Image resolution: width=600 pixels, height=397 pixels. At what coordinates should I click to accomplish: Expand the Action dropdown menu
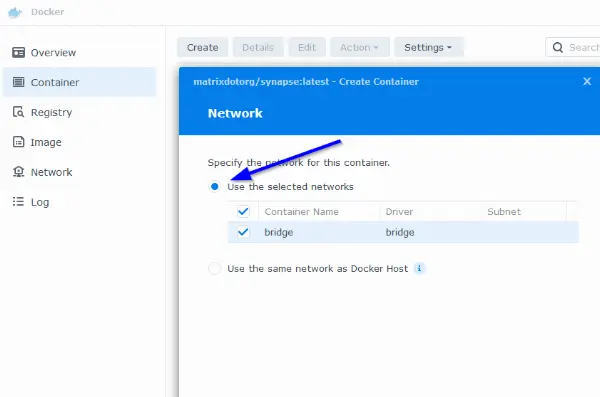pos(360,47)
